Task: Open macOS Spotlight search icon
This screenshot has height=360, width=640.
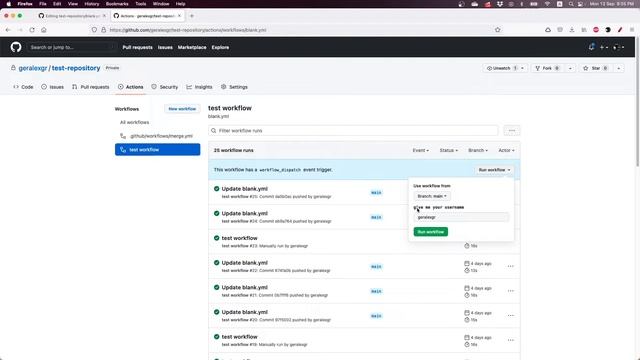Action: tap(571, 4)
